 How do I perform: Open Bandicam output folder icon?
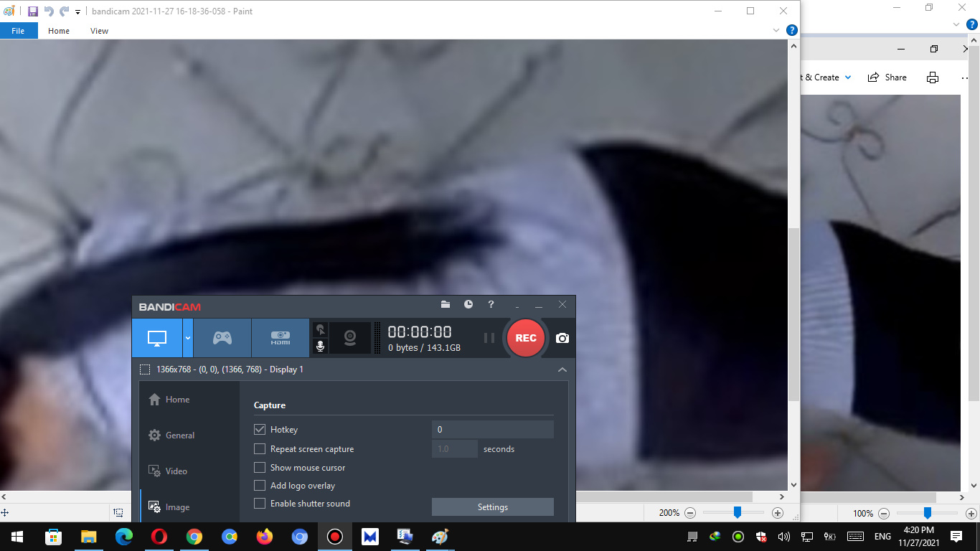[x=446, y=305]
